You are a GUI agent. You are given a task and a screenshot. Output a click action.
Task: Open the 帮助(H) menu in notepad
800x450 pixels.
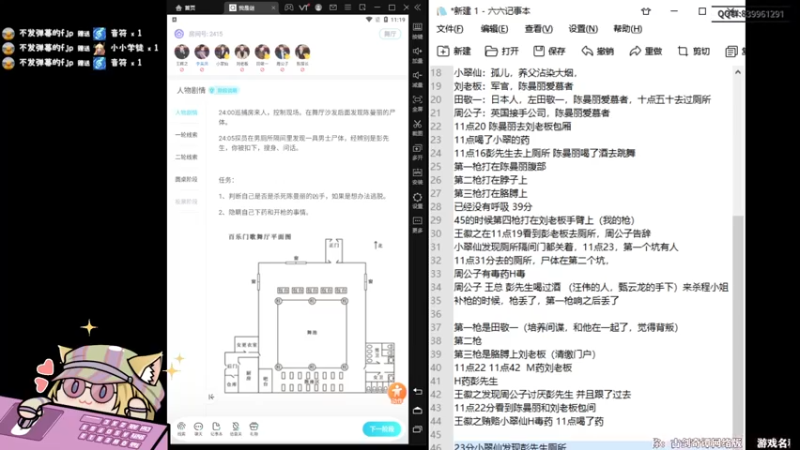(x=628, y=29)
